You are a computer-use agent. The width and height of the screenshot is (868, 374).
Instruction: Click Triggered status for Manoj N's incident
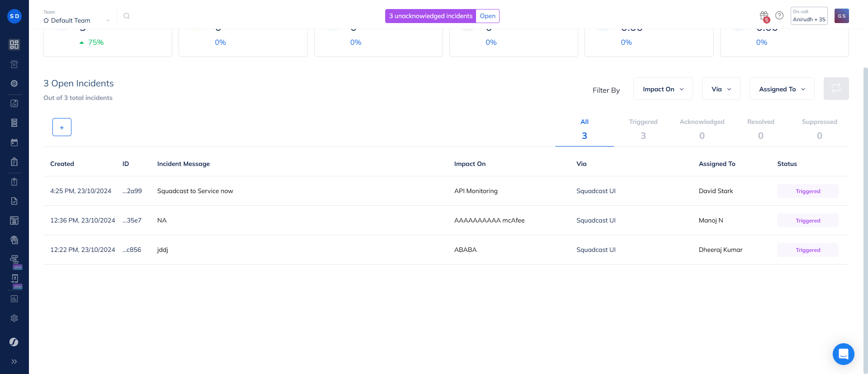click(808, 221)
